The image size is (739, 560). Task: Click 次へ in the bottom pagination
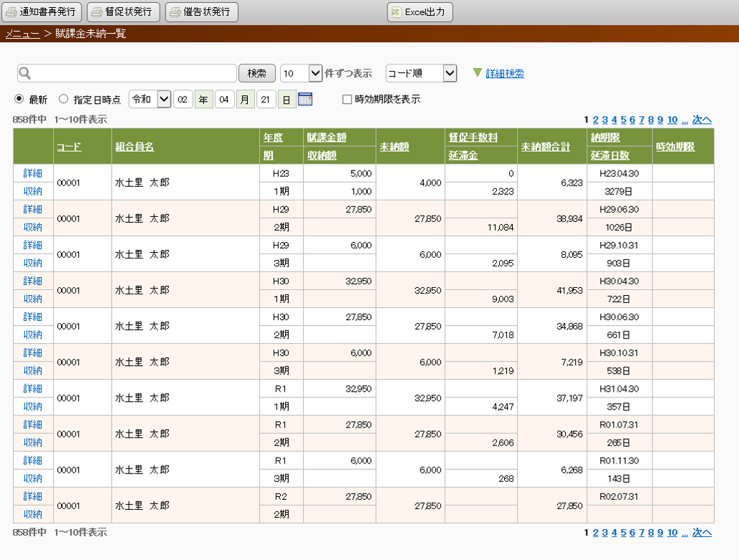pos(702,533)
